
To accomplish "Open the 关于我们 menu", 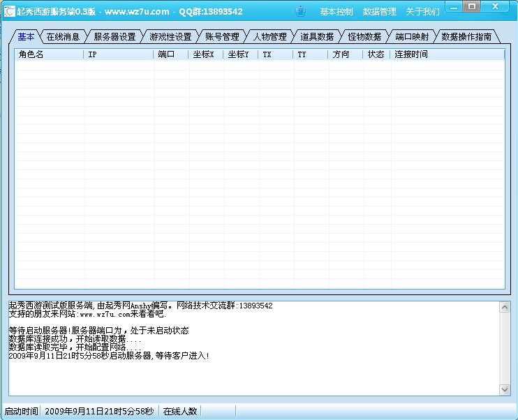I will (422, 12).
